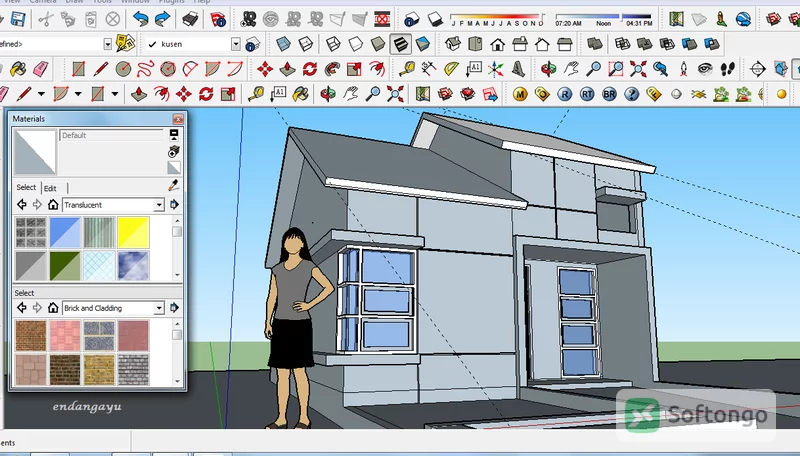Open Model Info from the standard toolbar
The height and width of the screenshot is (456, 800).
coord(218,20)
